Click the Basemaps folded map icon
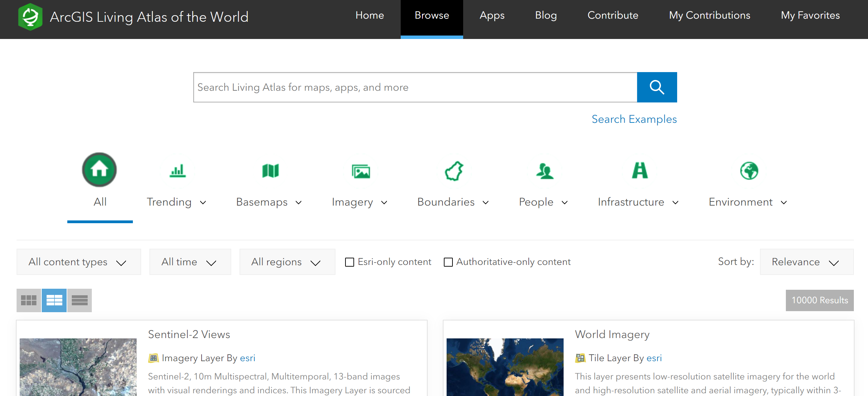Viewport: 868px width, 396px height. pyautogui.click(x=270, y=170)
